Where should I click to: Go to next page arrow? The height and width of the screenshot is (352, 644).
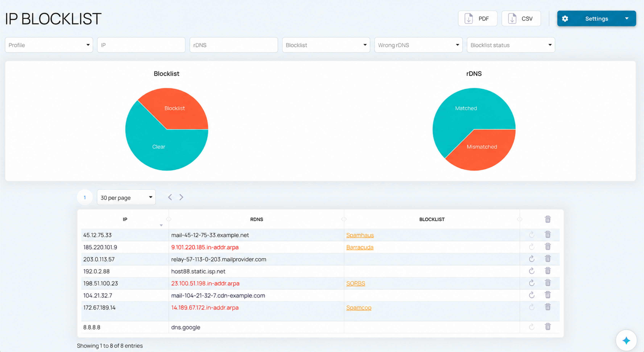181,197
